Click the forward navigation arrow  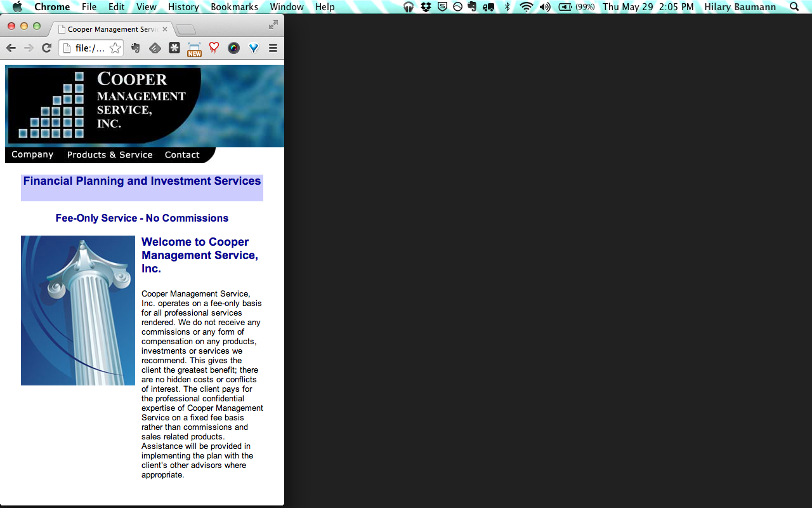[29, 48]
